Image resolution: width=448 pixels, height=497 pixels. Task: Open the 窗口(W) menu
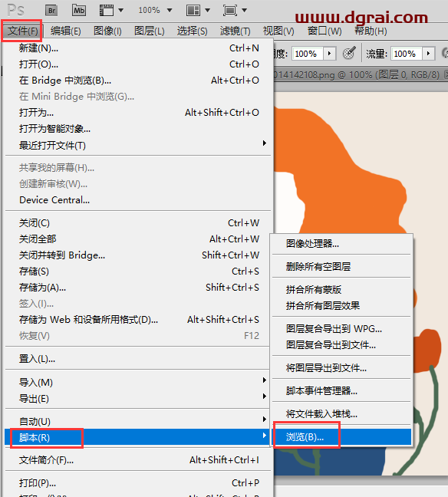coord(324,31)
